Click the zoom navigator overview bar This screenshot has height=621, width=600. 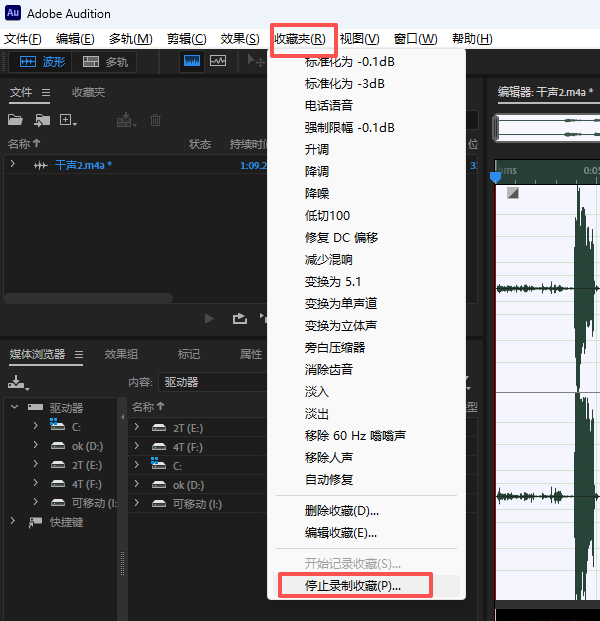pyautogui.click(x=547, y=128)
